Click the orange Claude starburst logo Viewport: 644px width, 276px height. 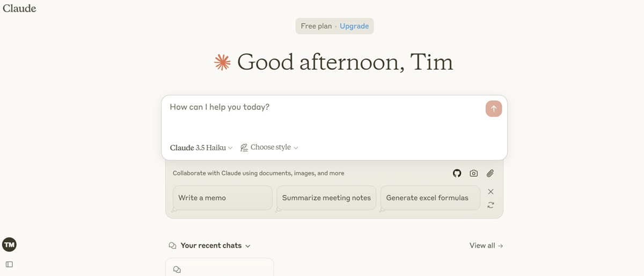(x=222, y=63)
